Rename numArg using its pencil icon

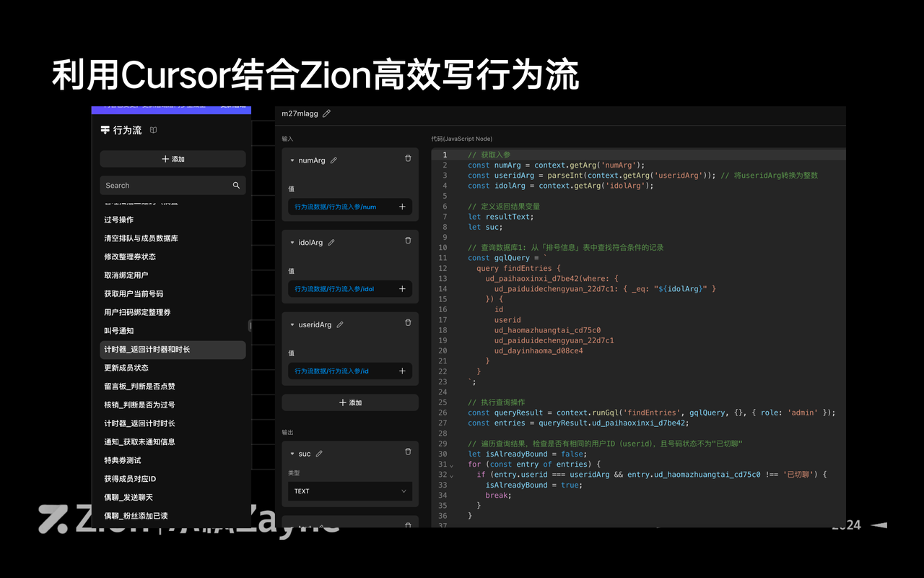click(334, 160)
